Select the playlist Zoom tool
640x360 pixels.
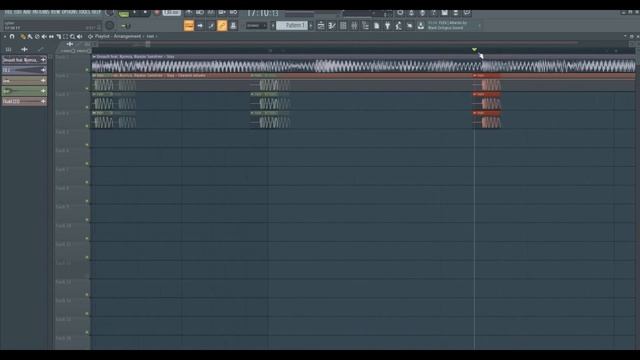pyautogui.click(x=72, y=36)
